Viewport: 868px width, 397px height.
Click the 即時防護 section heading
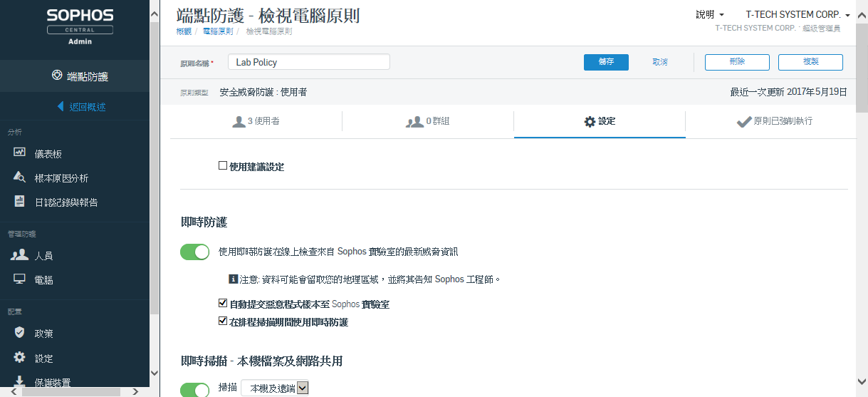(x=204, y=222)
